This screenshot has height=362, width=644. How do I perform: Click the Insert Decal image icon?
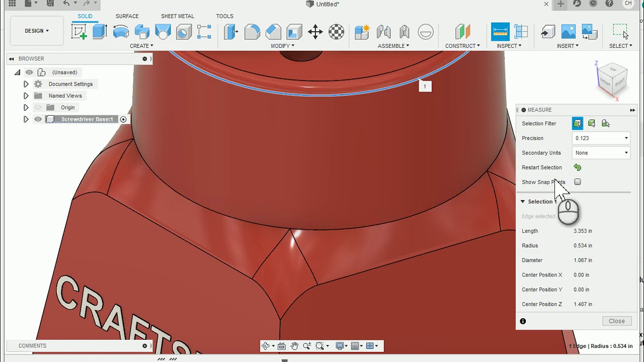[x=569, y=32]
